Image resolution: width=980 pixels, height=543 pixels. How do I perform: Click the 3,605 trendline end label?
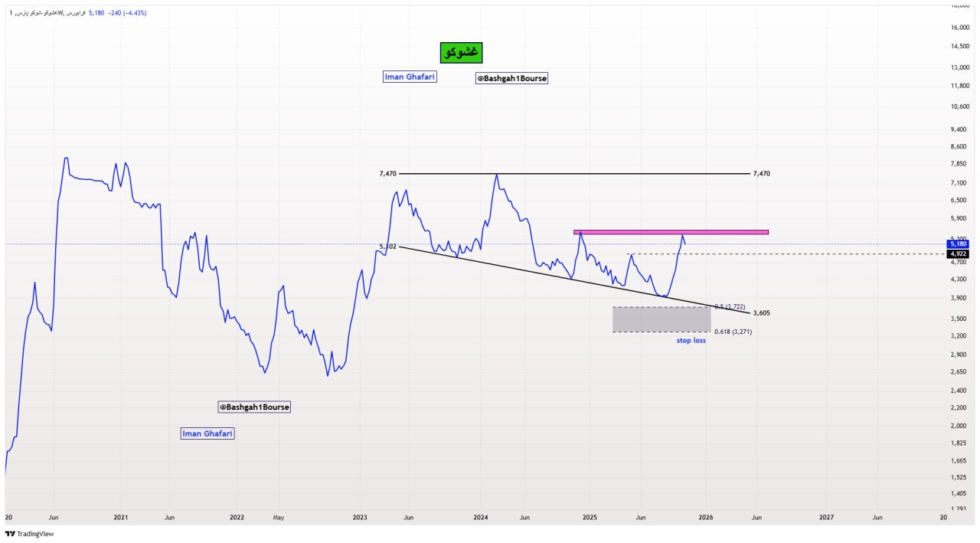coord(761,312)
